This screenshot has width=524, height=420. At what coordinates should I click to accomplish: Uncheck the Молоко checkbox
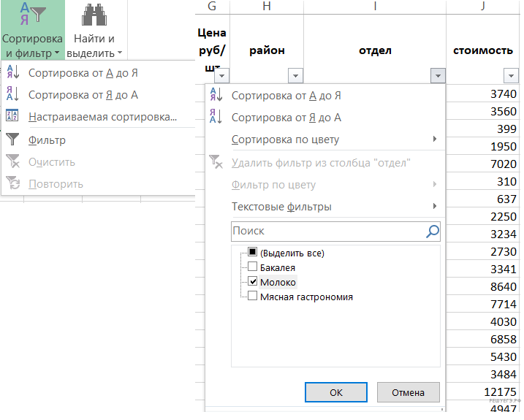253,282
